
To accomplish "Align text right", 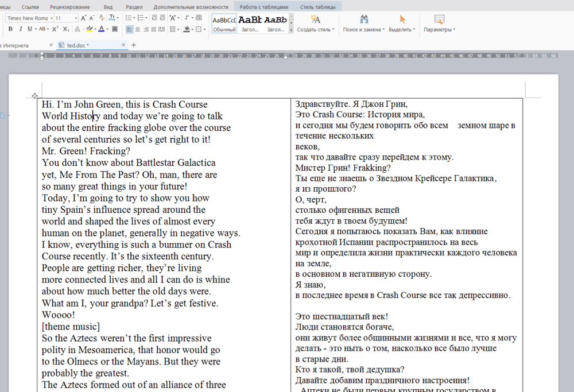I will (x=146, y=29).
